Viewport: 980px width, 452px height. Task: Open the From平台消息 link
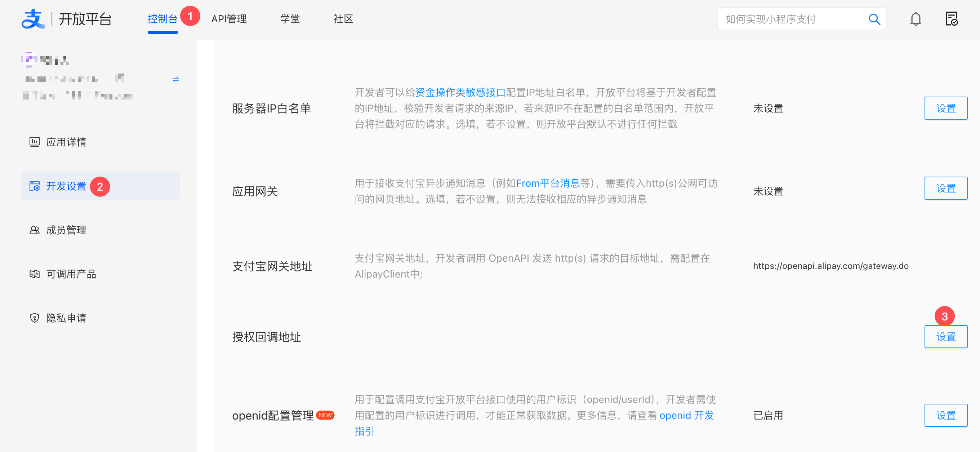(548, 183)
